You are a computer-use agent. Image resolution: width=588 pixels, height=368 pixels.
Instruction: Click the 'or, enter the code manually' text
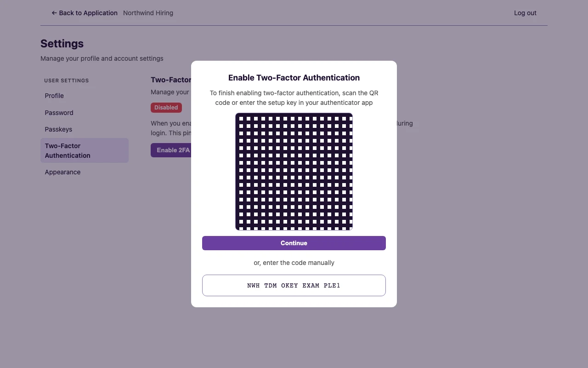point(294,263)
